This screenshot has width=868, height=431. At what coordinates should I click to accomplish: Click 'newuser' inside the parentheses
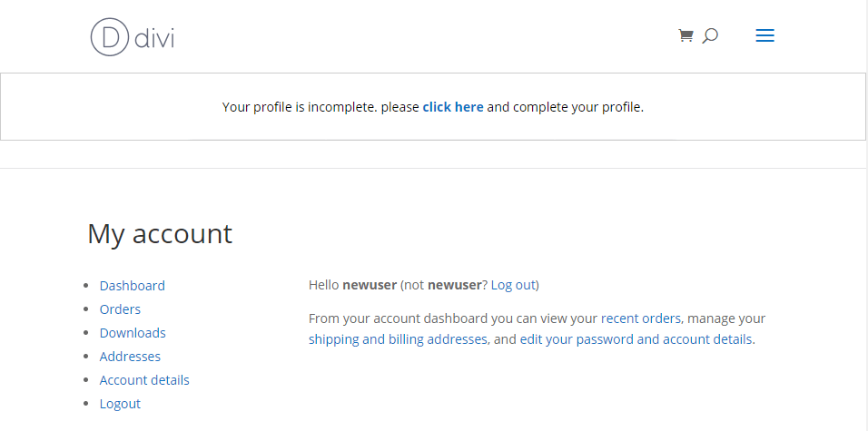point(454,285)
